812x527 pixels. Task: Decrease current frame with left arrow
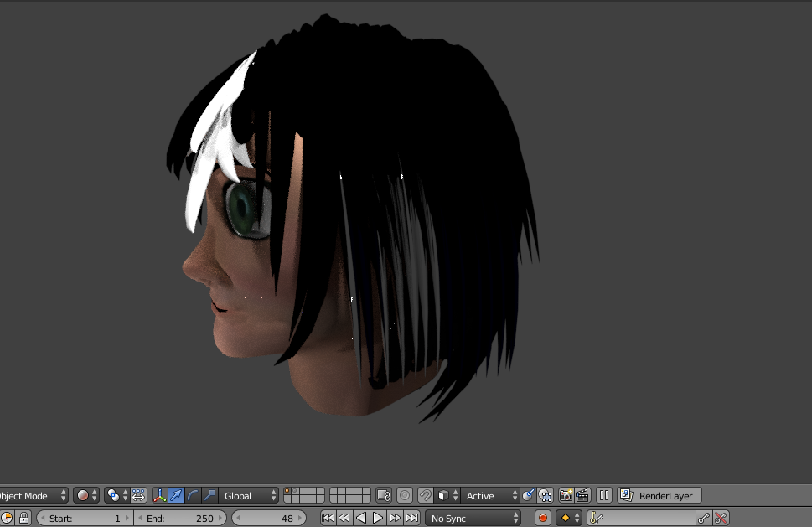point(238,518)
